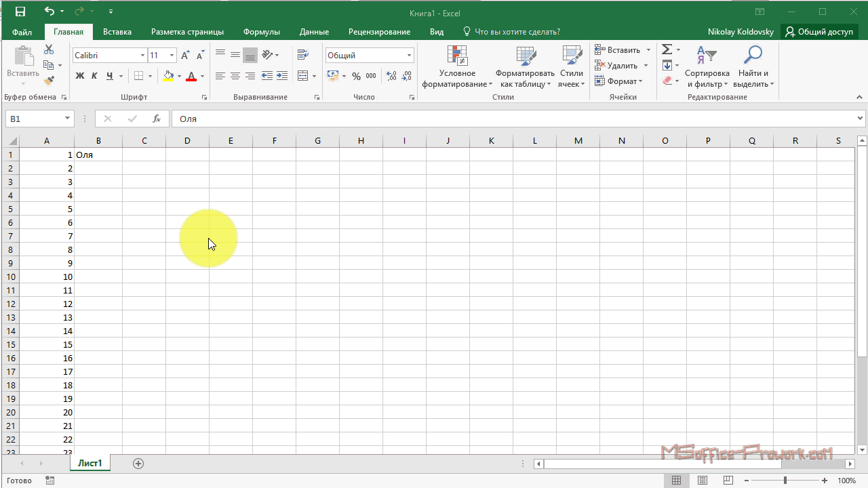868x488 pixels.
Task: Open the Calibri font name dropdown
Action: (142, 56)
